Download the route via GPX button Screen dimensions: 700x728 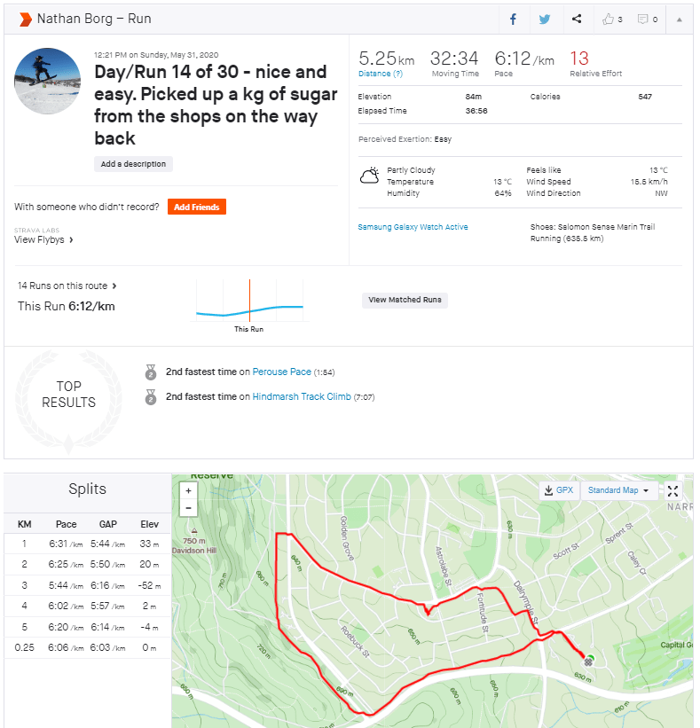[x=559, y=490]
